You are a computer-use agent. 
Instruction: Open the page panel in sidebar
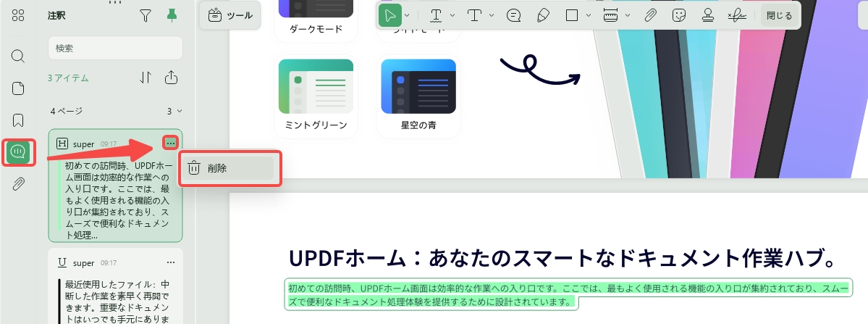(x=18, y=88)
